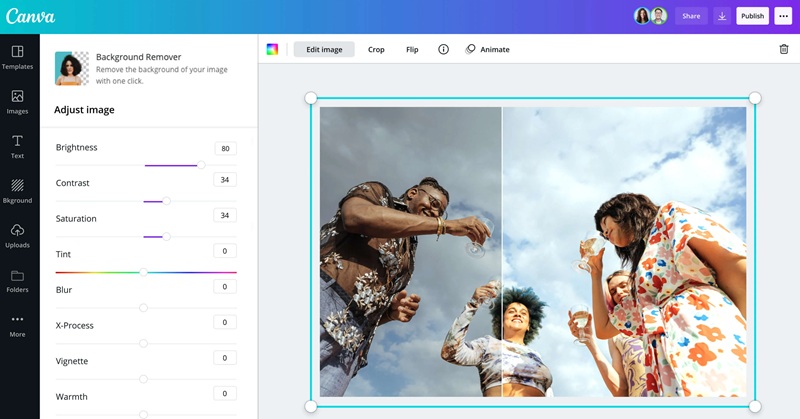Click the second collaborator avatar with glasses
Viewport: 800px width, 419px height.
(659, 16)
